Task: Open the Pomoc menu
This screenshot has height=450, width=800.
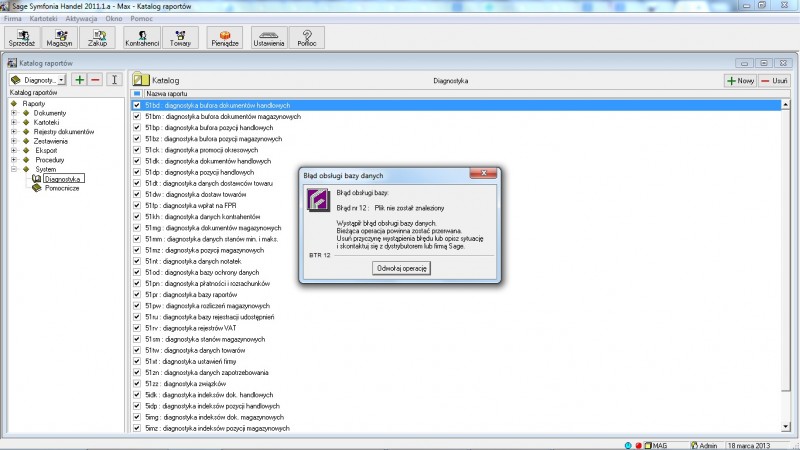Action: [x=141, y=18]
